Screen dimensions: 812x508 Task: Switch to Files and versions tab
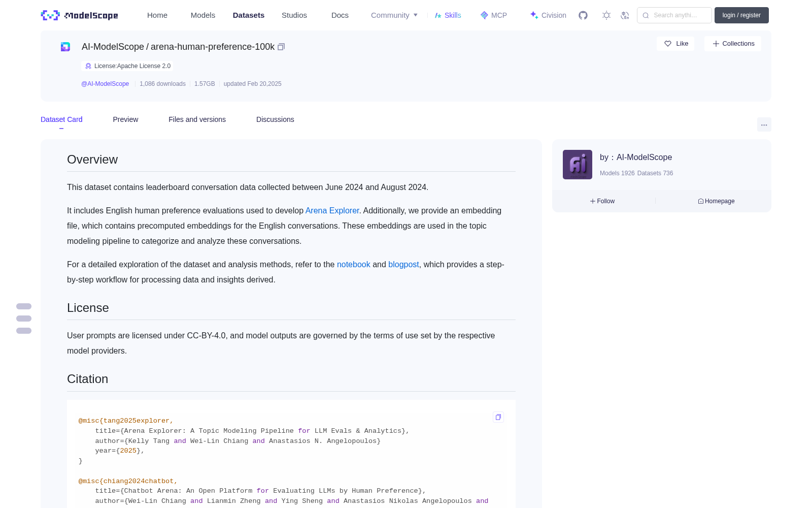[x=197, y=119]
